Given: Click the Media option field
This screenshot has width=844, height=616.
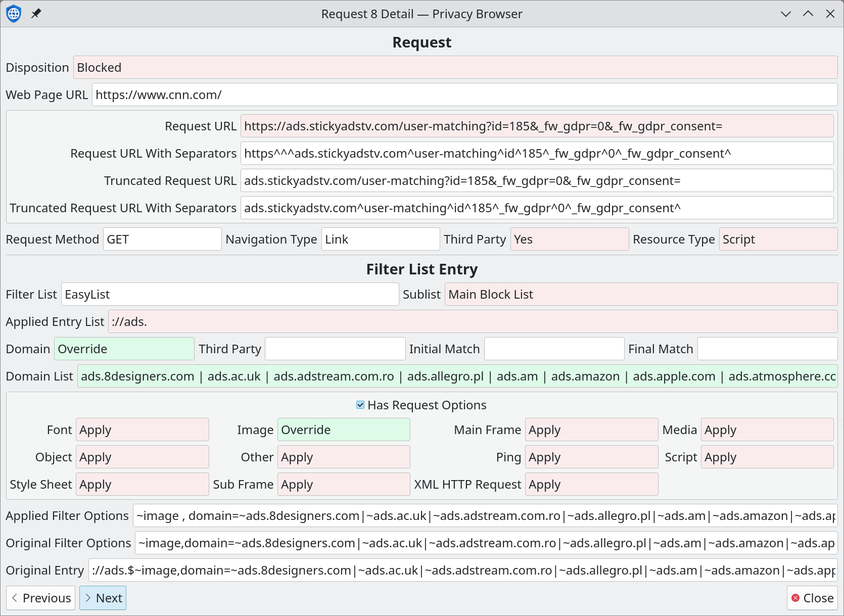Looking at the screenshot, I should coord(767,430).
